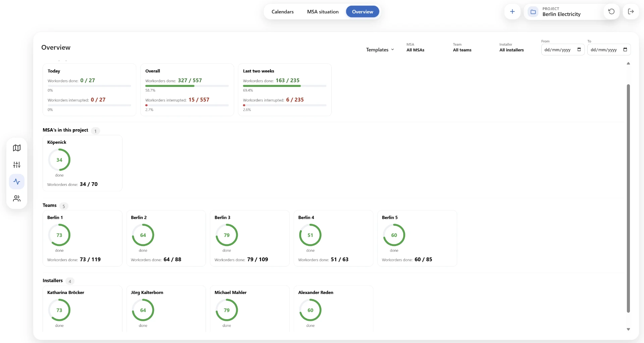Select Katharina Bröcker installer card
Image resolution: width=644 pixels, height=343 pixels.
click(x=83, y=309)
